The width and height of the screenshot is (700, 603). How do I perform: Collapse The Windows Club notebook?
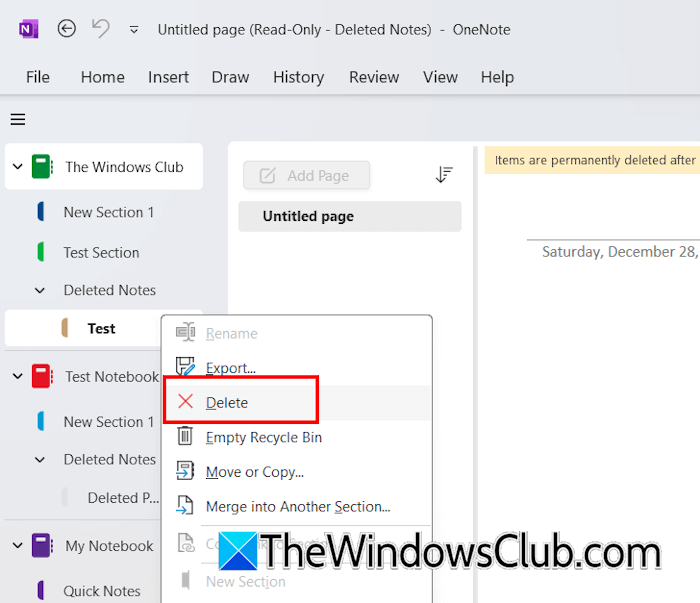[x=17, y=167]
